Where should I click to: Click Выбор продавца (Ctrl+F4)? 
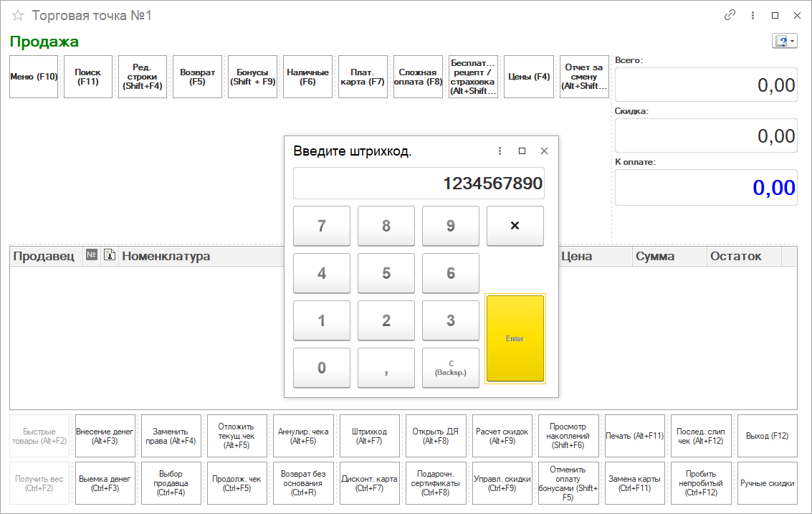pyautogui.click(x=171, y=483)
